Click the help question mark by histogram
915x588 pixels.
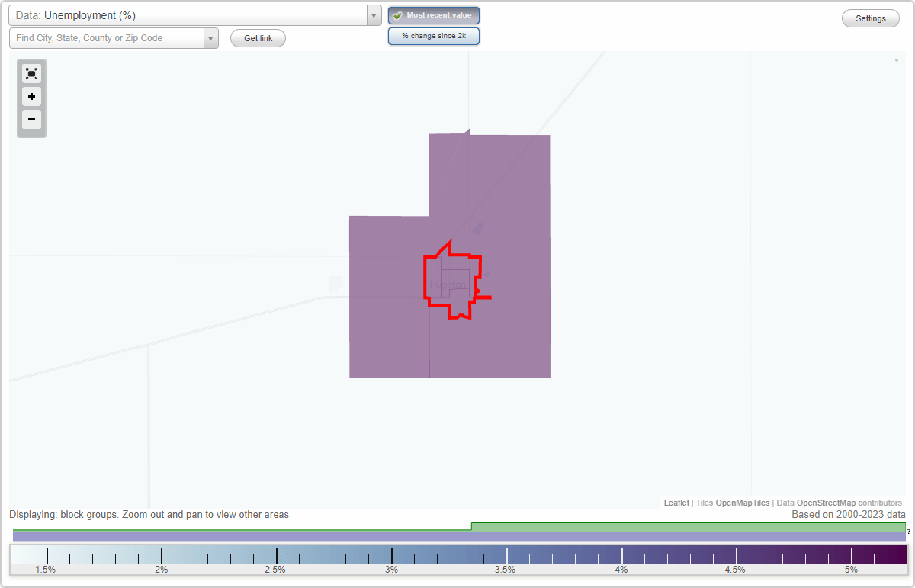coord(909,531)
